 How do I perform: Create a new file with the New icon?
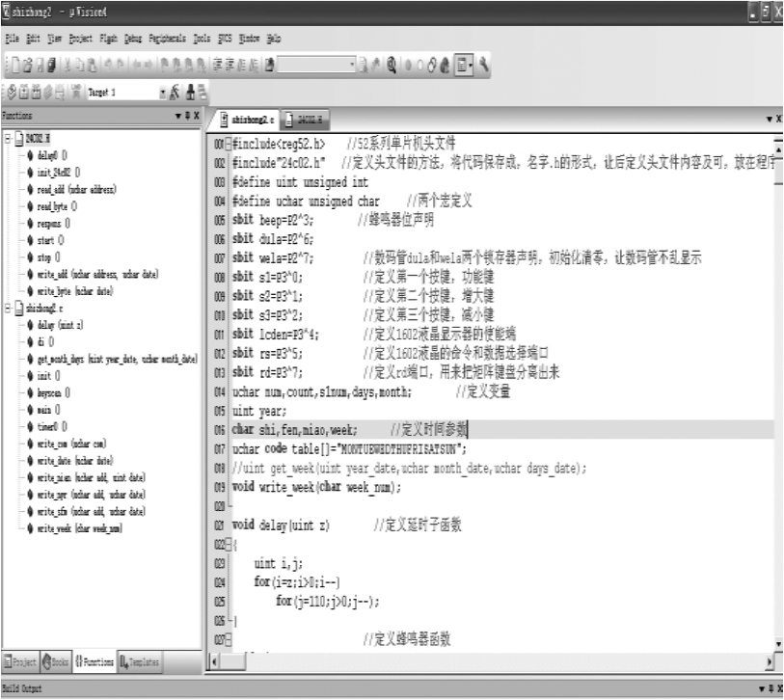tap(15, 65)
